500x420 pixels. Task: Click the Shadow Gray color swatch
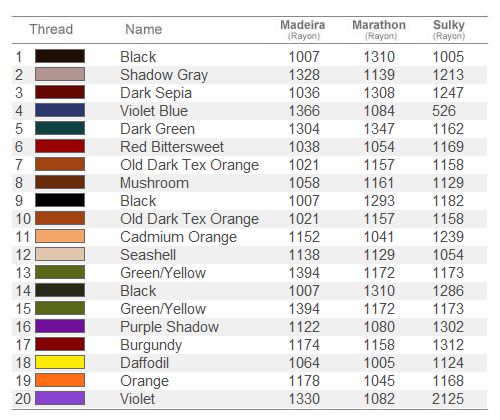click(60, 74)
